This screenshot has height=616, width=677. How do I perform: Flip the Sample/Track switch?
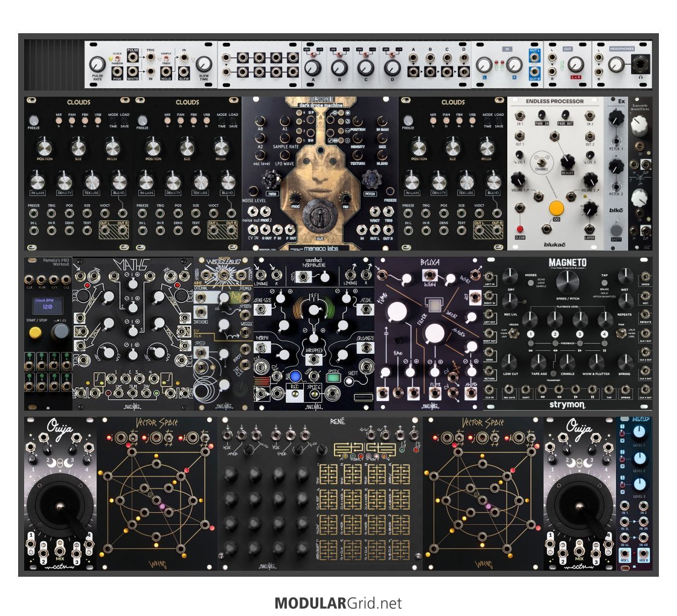166,58
